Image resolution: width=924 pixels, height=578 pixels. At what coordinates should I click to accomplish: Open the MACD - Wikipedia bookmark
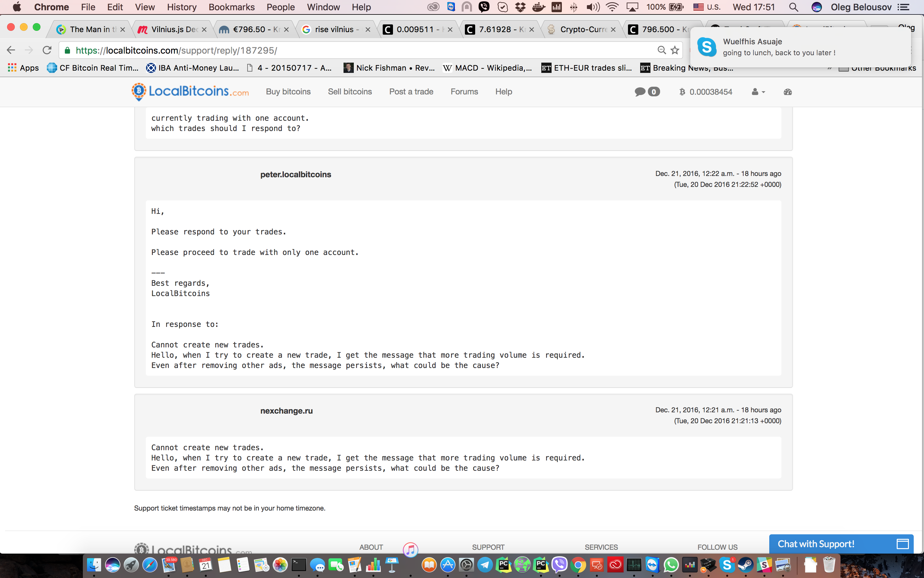point(487,68)
